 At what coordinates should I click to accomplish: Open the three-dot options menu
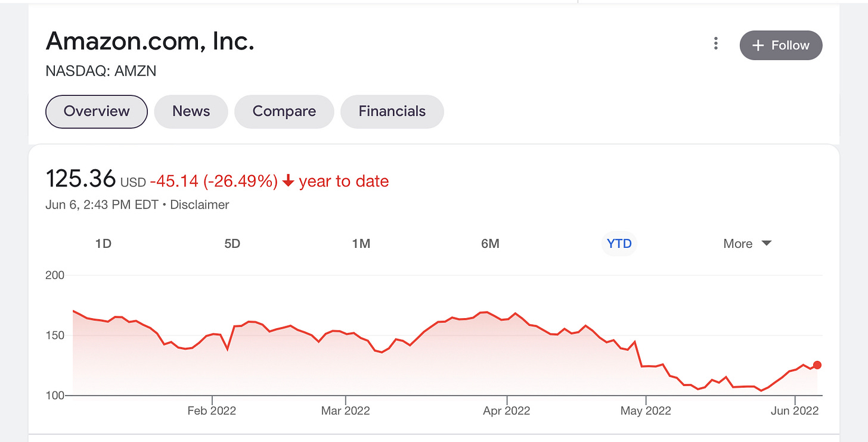tap(715, 43)
